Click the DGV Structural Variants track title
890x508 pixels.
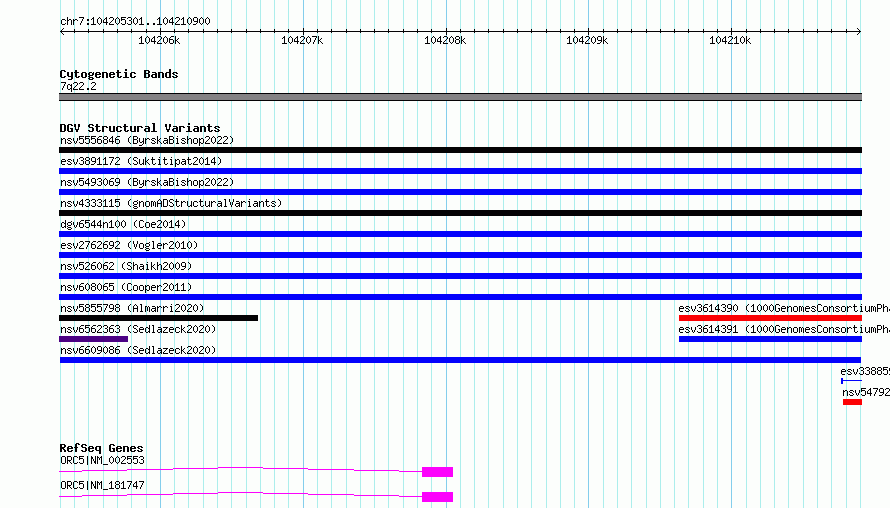[x=140, y=128]
